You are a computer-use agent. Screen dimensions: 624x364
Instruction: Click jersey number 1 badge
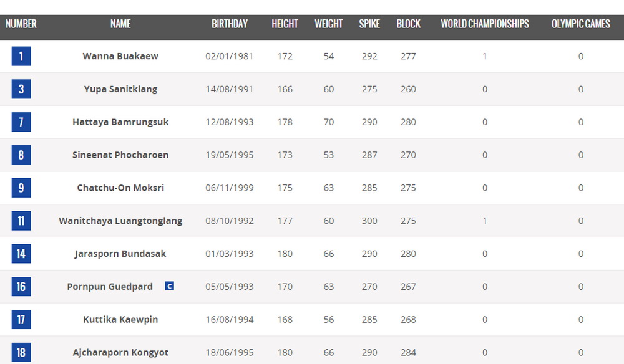(21, 56)
